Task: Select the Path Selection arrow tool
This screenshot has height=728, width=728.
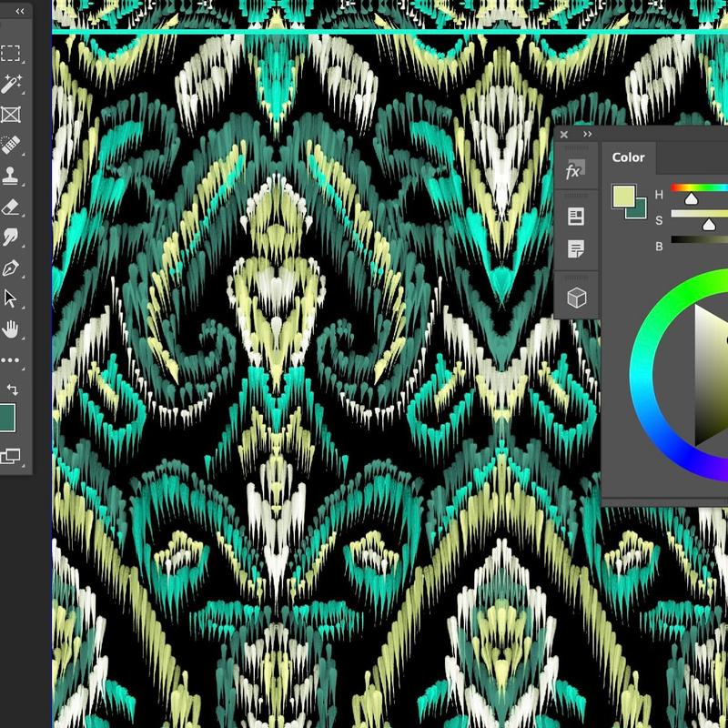Action: (x=10, y=298)
